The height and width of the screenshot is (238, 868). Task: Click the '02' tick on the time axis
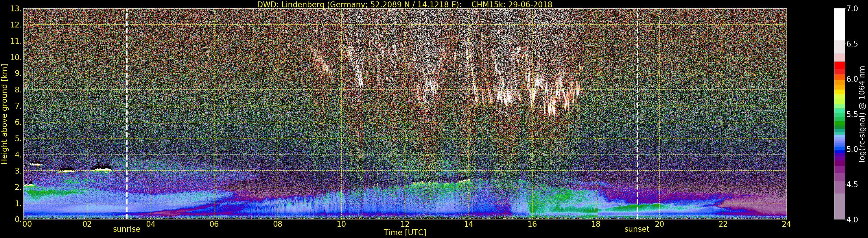(x=87, y=224)
